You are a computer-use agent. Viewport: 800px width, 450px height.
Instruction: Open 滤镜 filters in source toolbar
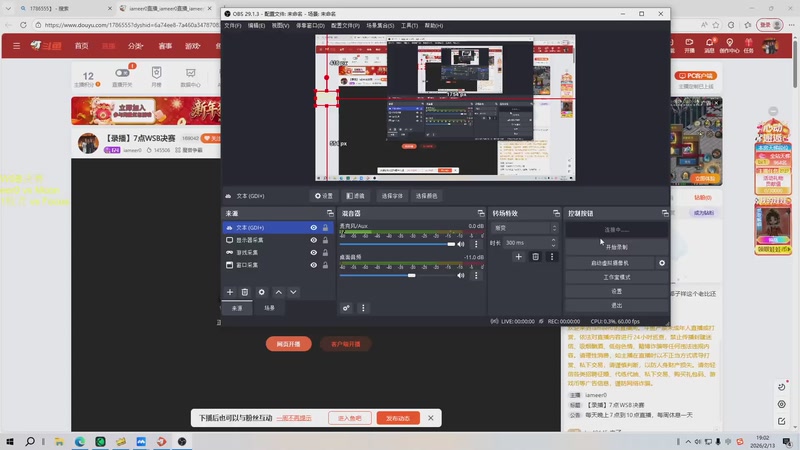coord(356,196)
